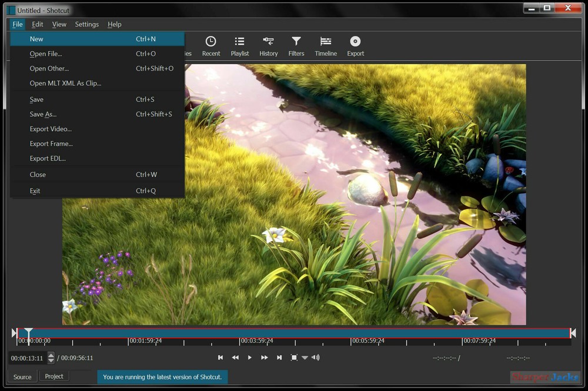
Task: Skip to the end of the clip
Action: pos(279,357)
